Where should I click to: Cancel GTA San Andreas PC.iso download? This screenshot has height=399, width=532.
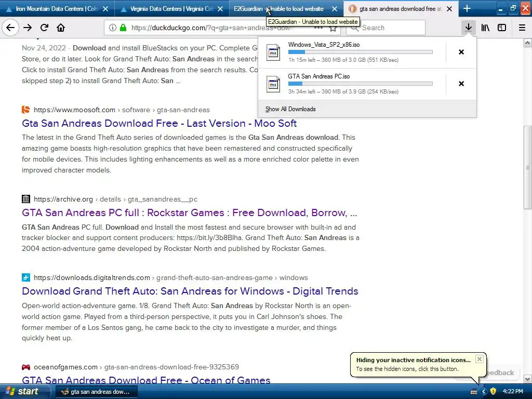tap(461, 84)
